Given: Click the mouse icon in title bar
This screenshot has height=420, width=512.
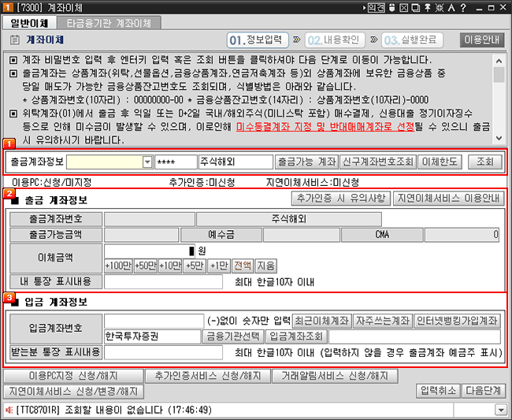Looking at the screenshot, I should tap(392, 8).
